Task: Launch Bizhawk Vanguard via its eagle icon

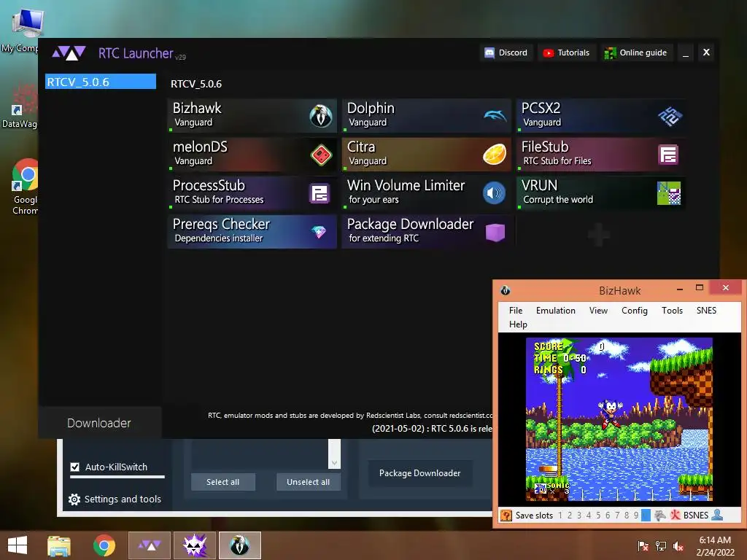Action: click(x=321, y=115)
